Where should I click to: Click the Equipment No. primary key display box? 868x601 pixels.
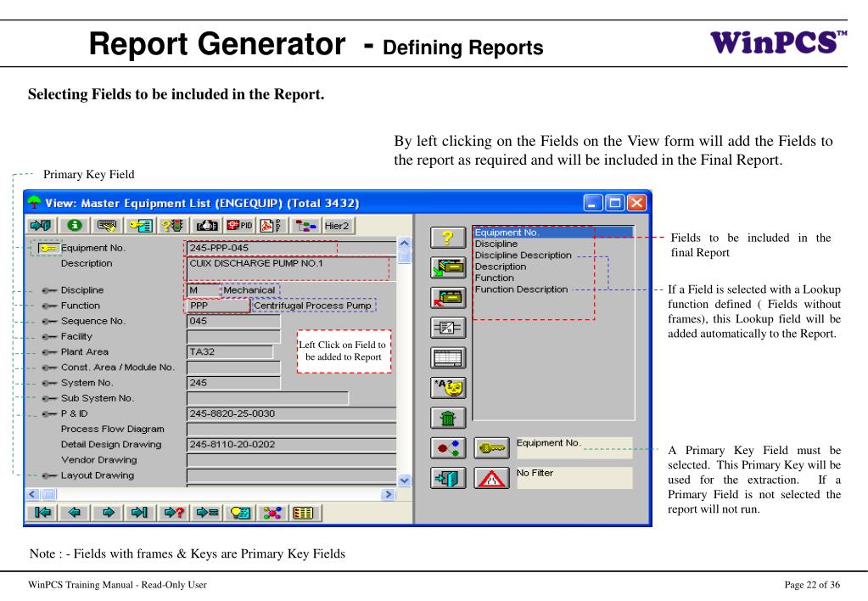click(x=574, y=447)
